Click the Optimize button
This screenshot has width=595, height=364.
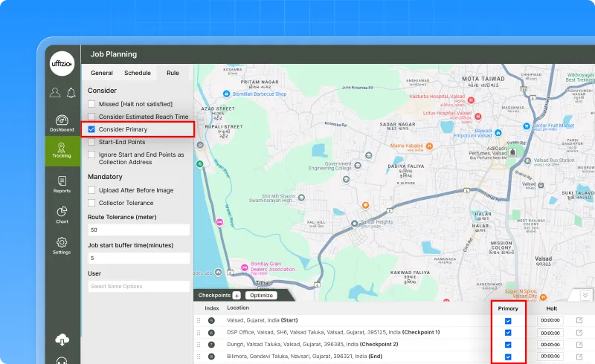tap(260, 295)
